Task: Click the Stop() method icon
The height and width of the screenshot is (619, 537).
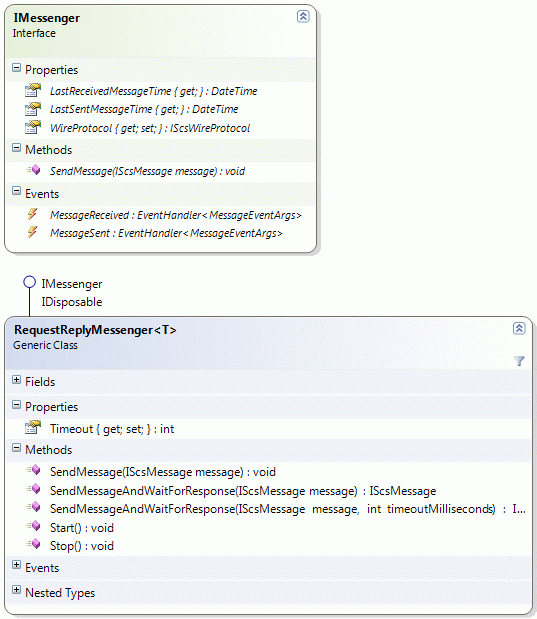Action: pos(33,544)
